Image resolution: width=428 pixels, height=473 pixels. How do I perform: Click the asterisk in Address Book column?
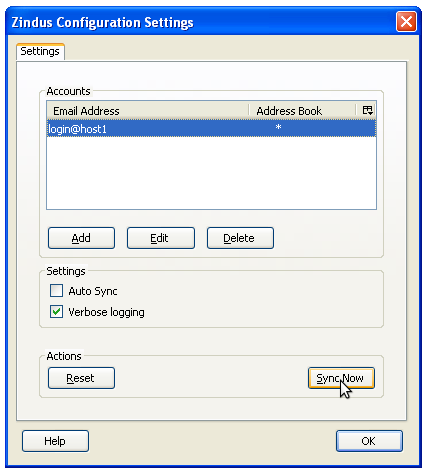coord(278,127)
